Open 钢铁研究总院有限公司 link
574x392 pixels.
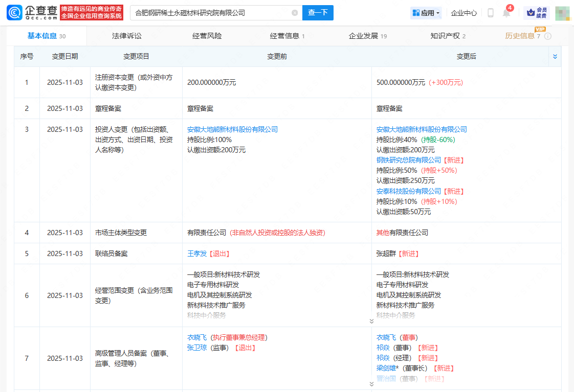[x=408, y=160]
